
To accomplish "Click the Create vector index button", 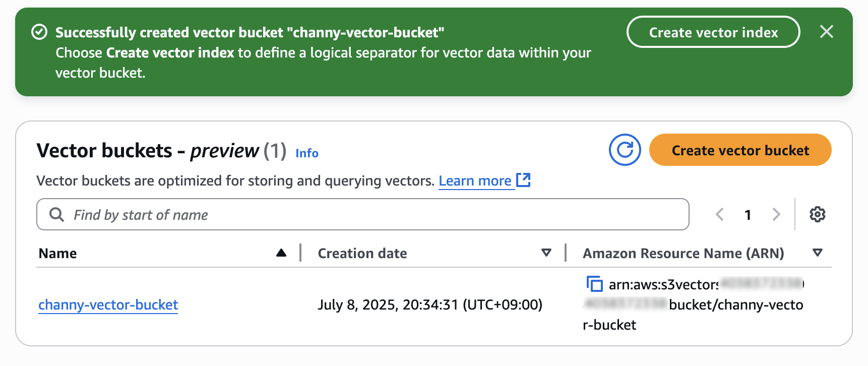I will [713, 32].
